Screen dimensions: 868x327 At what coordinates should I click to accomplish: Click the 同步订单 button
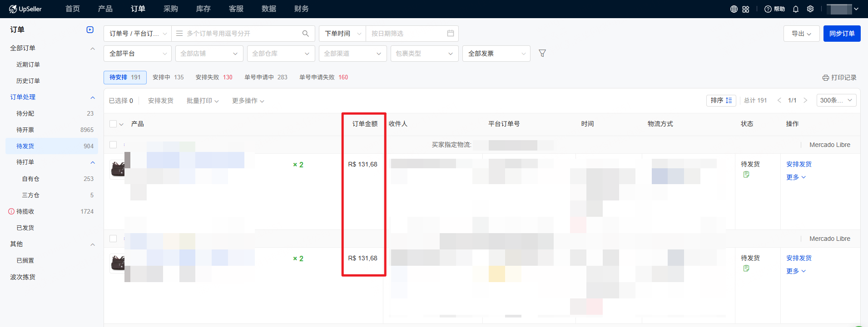(842, 34)
